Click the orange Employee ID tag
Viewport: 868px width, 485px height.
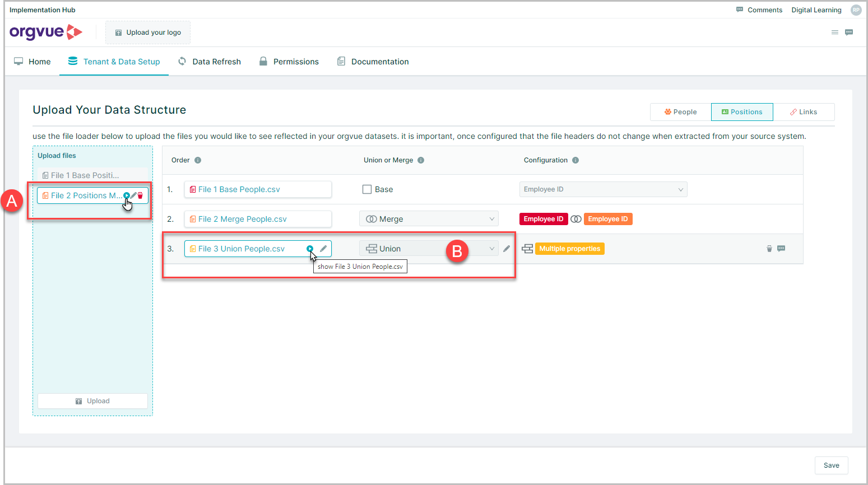click(x=608, y=219)
